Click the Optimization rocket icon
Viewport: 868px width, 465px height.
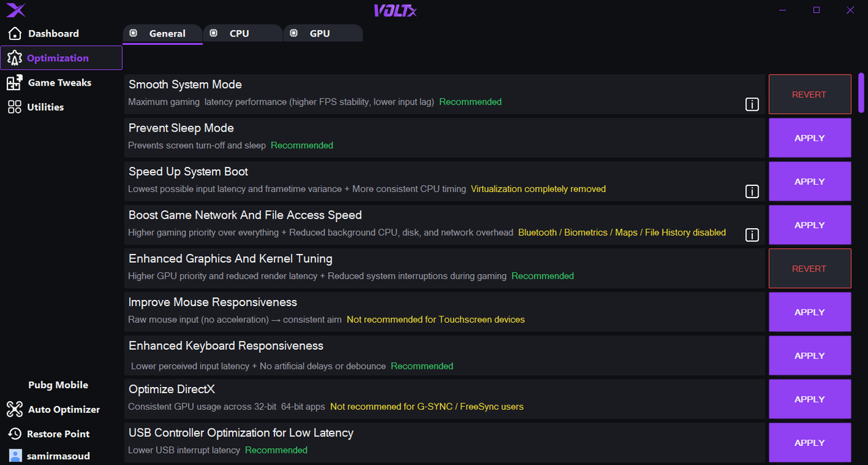[14, 58]
